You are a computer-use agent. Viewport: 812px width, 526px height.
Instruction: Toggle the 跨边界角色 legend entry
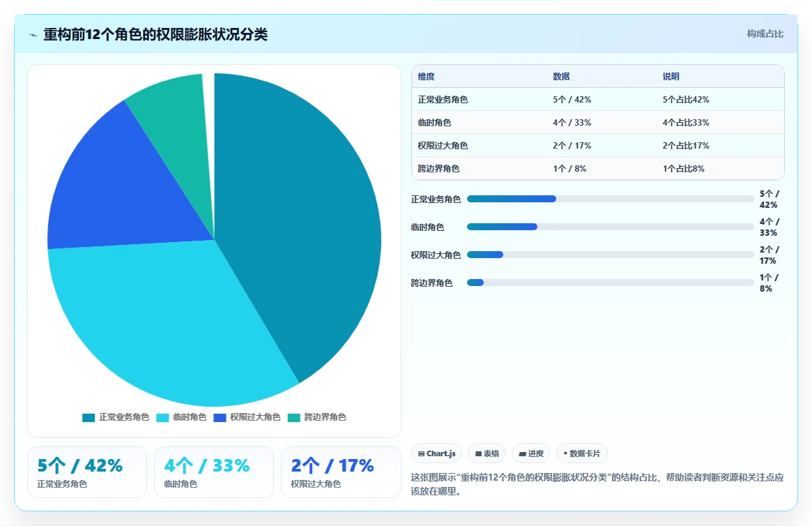click(x=316, y=417)
